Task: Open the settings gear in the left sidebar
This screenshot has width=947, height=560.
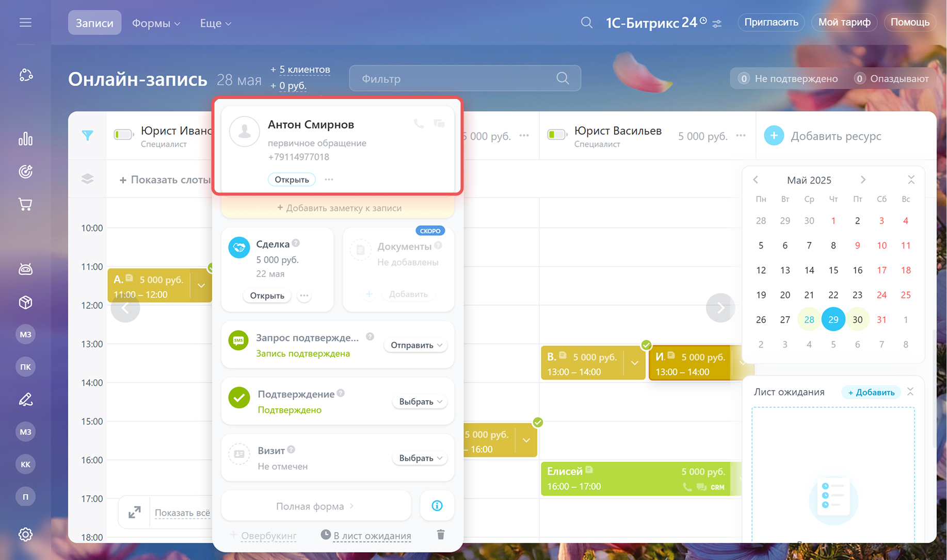Action: pyautogui.click(x=25, y=534)
